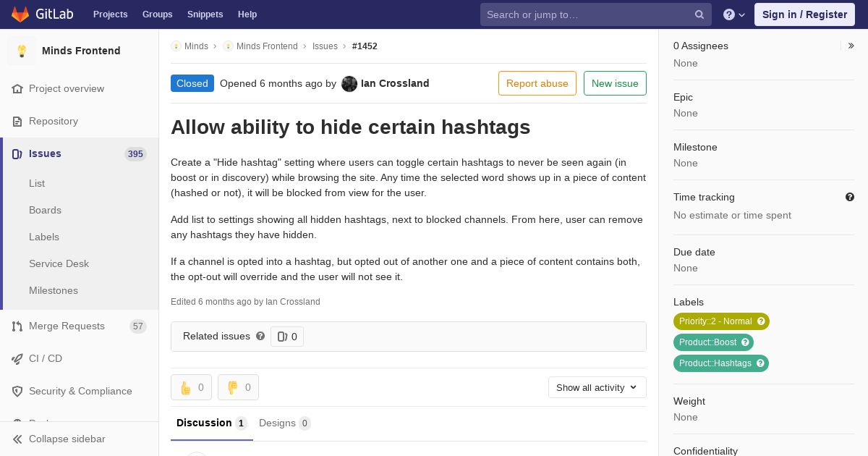The image size is (868, 456).
Task: Click the Minds Frontend breadcrumb icon
Action: 228,46
